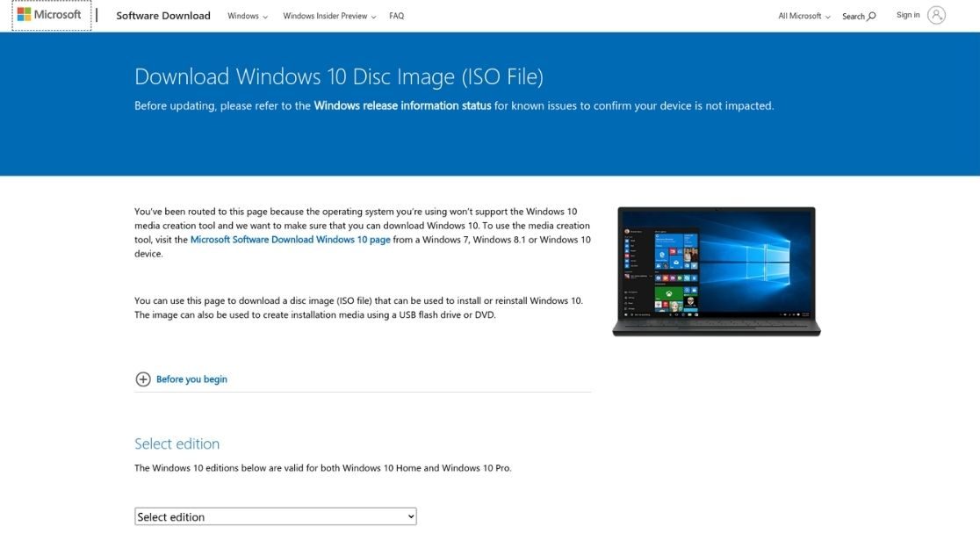
Task: Go to the FAQ page
Action: tap(397, 16)
